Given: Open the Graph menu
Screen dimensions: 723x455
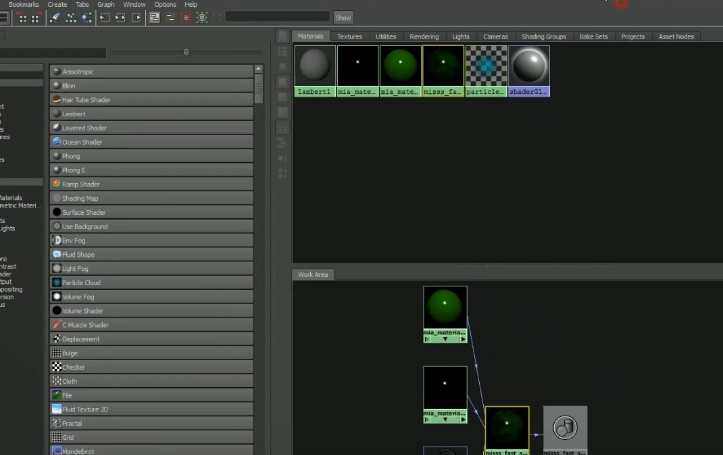Looking at the screenshot, I should 106,5.
